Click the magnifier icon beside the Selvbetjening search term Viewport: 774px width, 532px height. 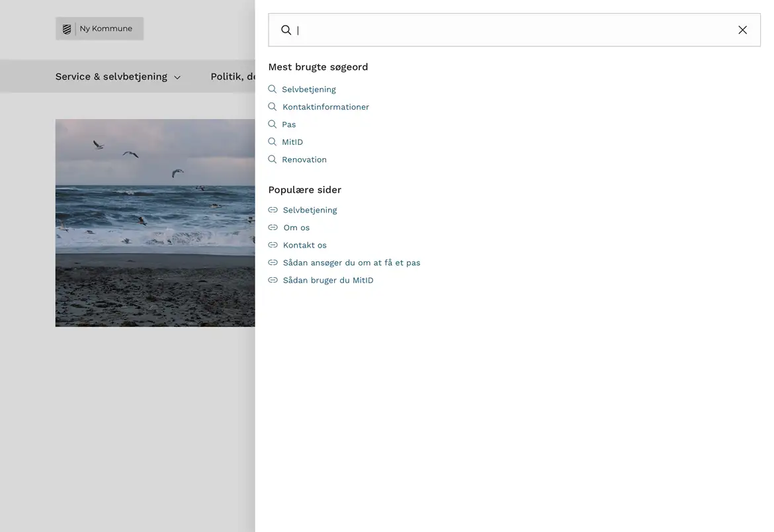tap(273, 89)
